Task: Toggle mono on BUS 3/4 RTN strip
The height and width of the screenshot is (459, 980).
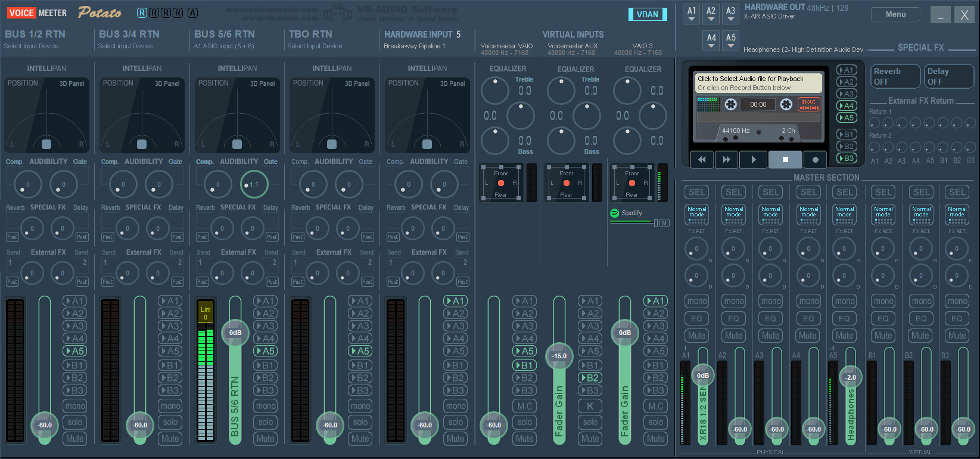Action: click(x=170, y=406)
